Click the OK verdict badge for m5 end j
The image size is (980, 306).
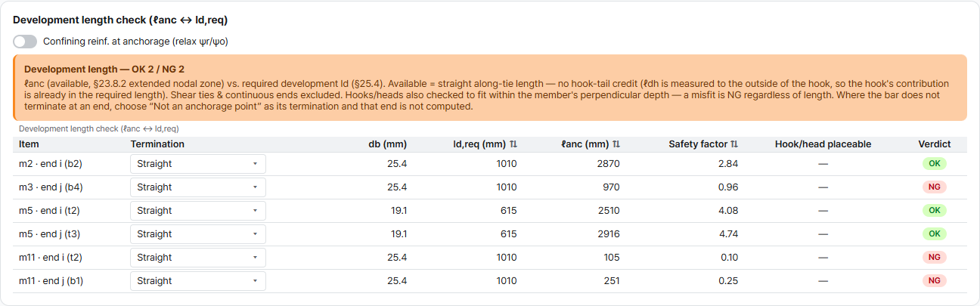pyautogui.click(x=934, y=234)
